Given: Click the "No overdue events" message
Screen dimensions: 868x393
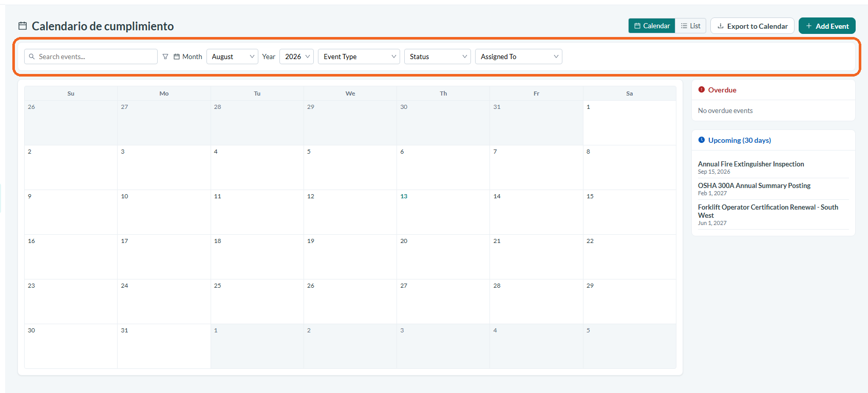Looking at the screenshot, I should pyautogui.click(x=725, y=110).
